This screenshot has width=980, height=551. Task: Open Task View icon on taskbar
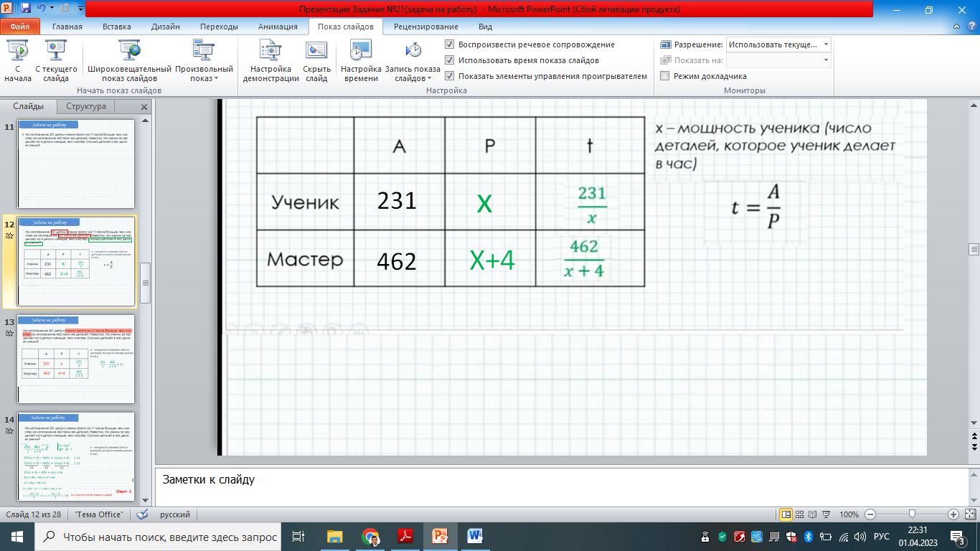(298, 536)
